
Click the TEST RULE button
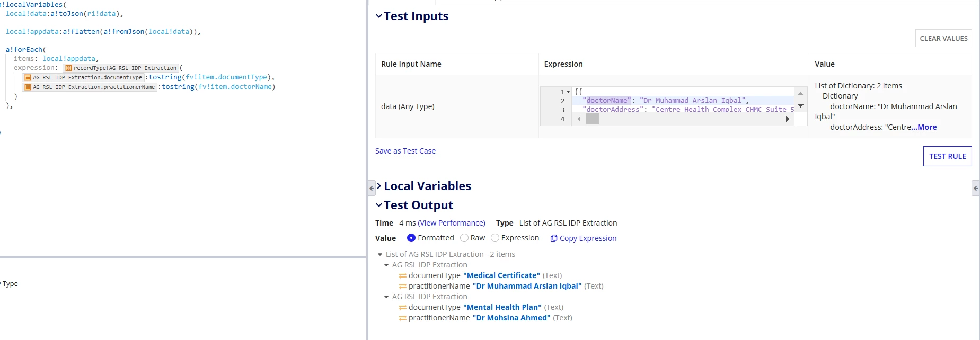click(x=947, y=156)
